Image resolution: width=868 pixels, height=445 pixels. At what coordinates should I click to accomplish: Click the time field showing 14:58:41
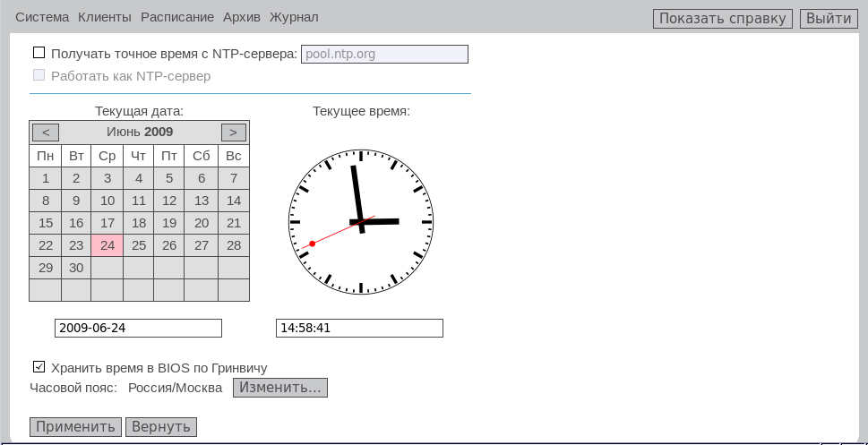[x=359, y=329]
